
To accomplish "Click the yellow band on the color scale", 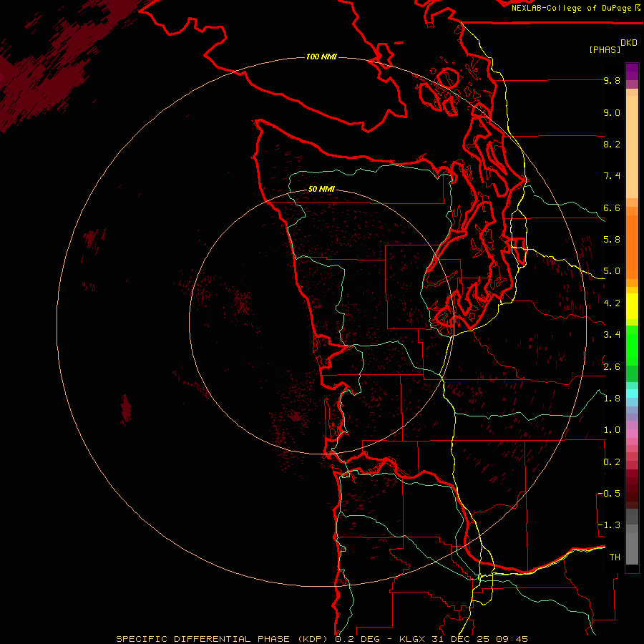I will coord(632,306).
